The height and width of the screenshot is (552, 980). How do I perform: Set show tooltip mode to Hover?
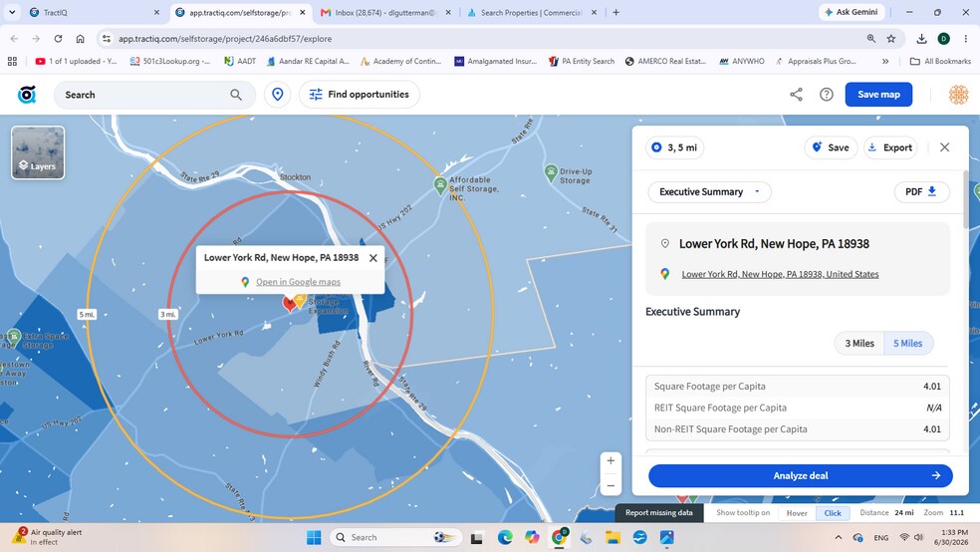coord(797,512)
